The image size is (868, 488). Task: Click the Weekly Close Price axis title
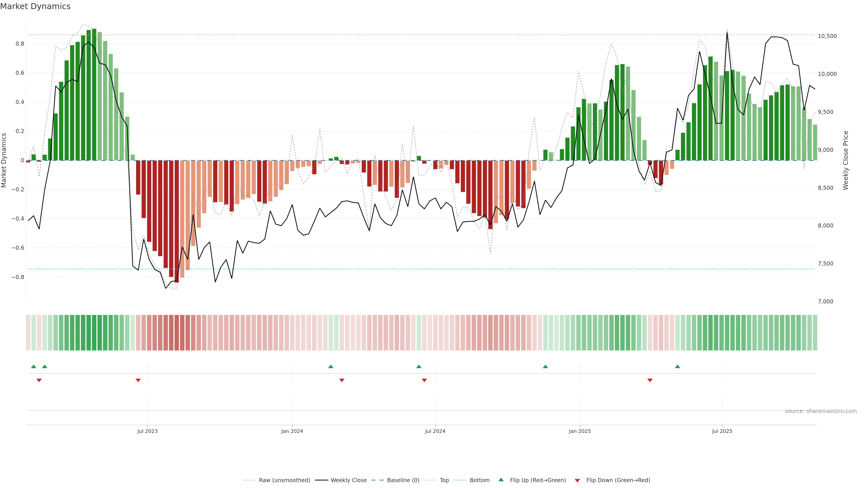coord(845,160)
